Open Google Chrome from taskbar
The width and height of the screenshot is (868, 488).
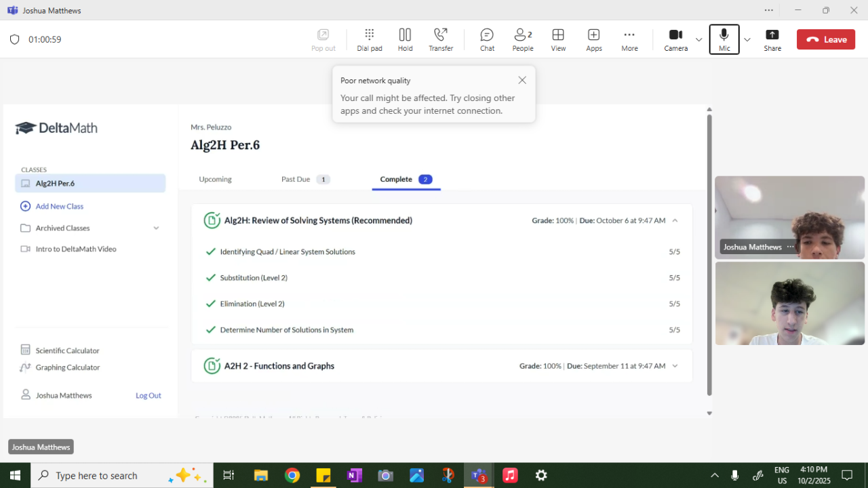coord(292,475)
